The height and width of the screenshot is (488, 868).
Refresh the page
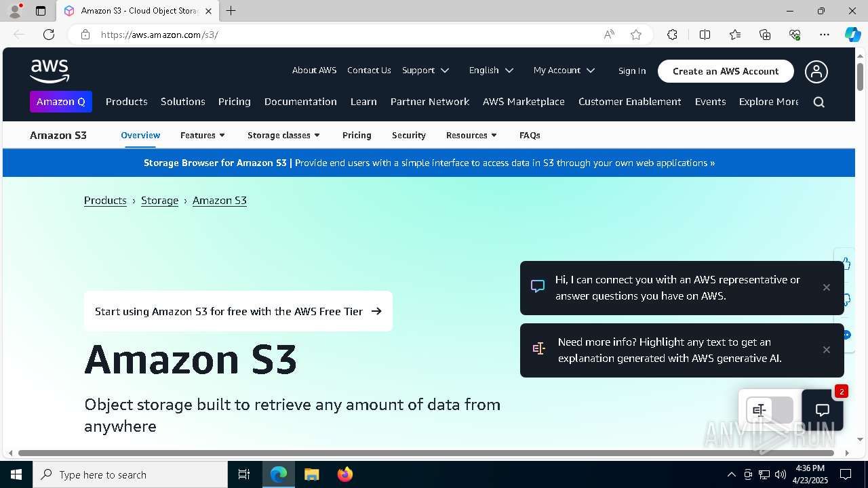[49, 35]
